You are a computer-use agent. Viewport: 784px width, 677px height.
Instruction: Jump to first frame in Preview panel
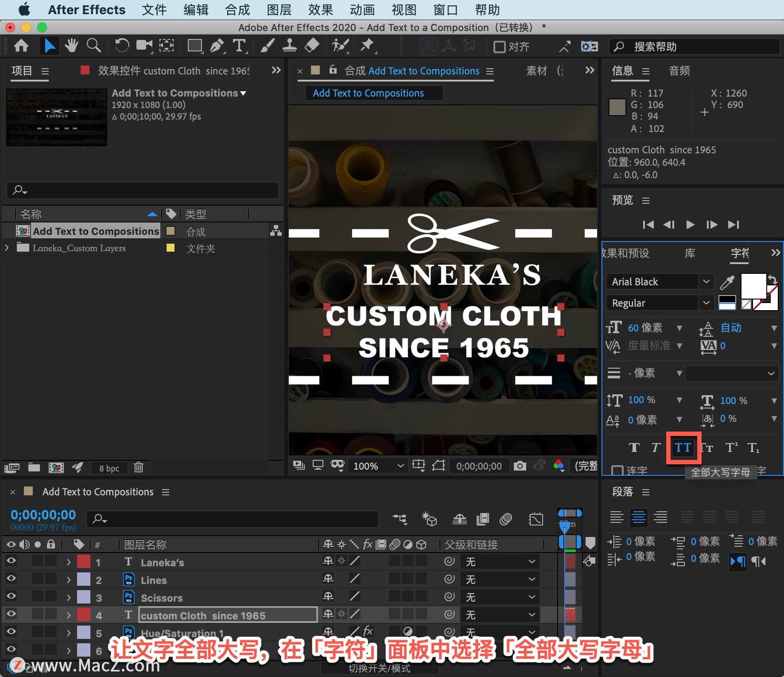click(x=648, y=225)
